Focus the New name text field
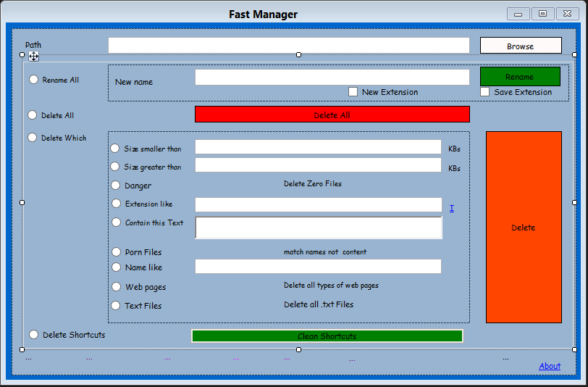The height and width of the screenshot is (387, 588). [332, 78]
